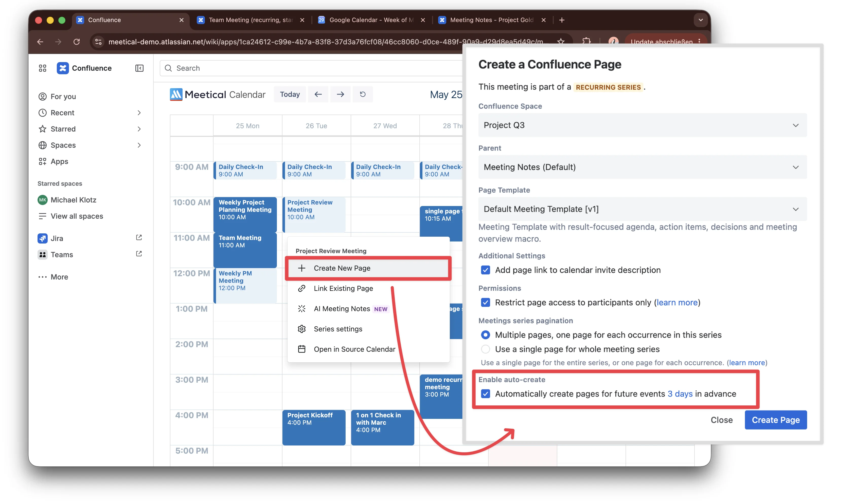Open Wednesday's Daily Check-In event

382,171
